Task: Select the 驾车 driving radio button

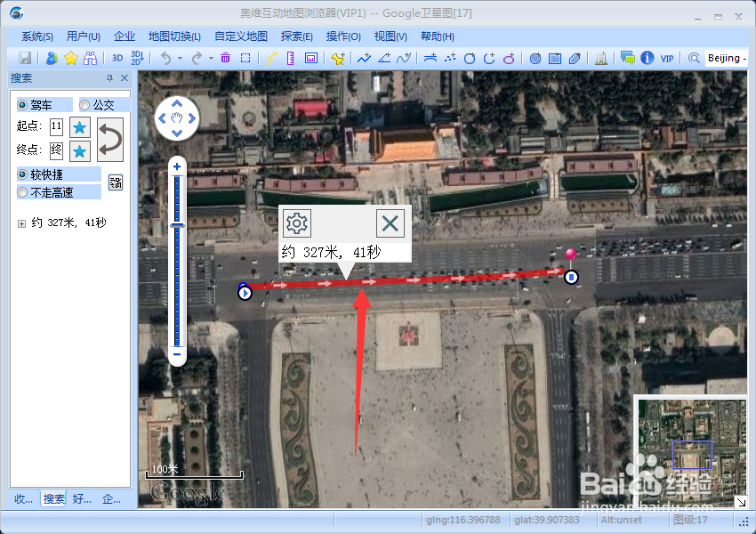Action: coord(22,105)
